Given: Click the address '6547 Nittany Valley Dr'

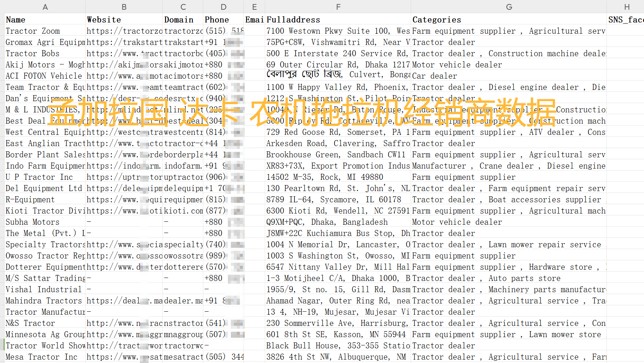Looking at the screenshot, I should point(338,267).
